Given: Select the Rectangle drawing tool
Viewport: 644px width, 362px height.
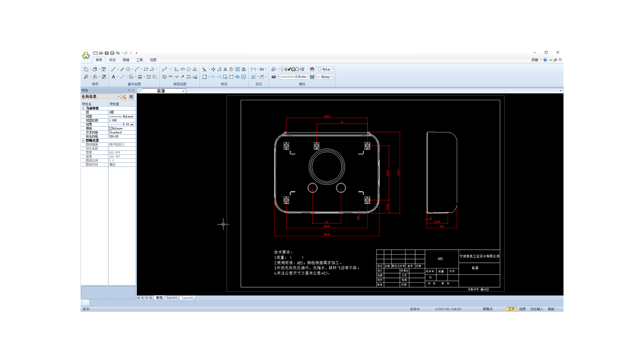Looking at the screenshot, I should pyautogui.click(x=146, y=69).
